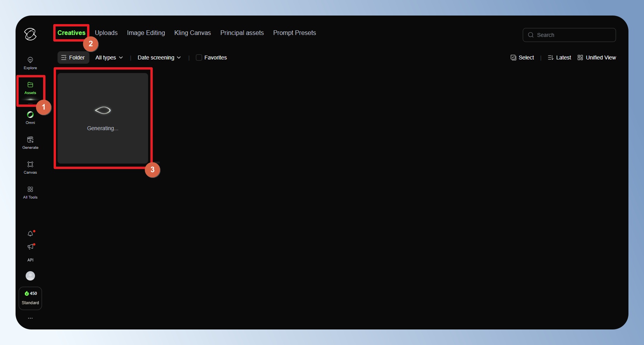Screen dimensions: 644x345
Task: Toggle the Folder panel button
Action: 73,57
